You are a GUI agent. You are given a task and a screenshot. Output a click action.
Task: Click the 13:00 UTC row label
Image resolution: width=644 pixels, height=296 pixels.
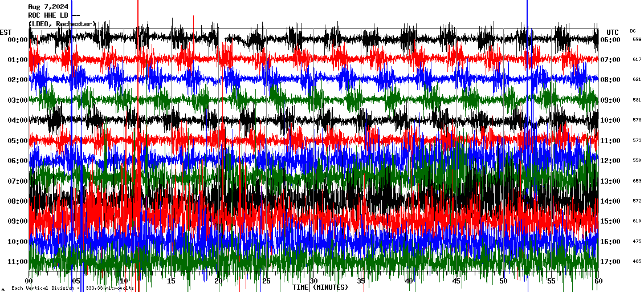pos(610,181)
